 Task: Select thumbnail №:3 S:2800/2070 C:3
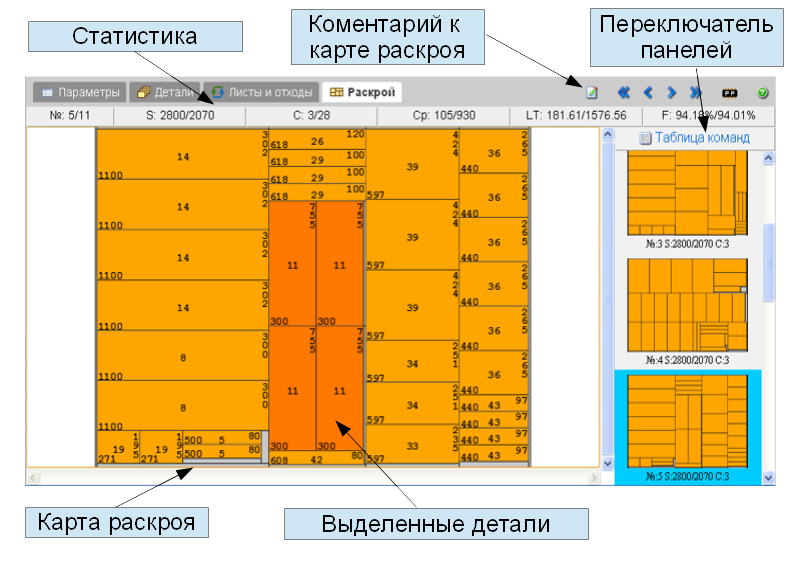(x=687, y=199)
